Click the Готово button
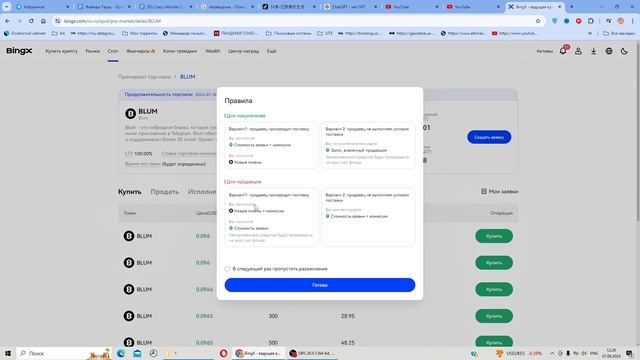This screenshot has width=640, height=360. pos(320,285)
